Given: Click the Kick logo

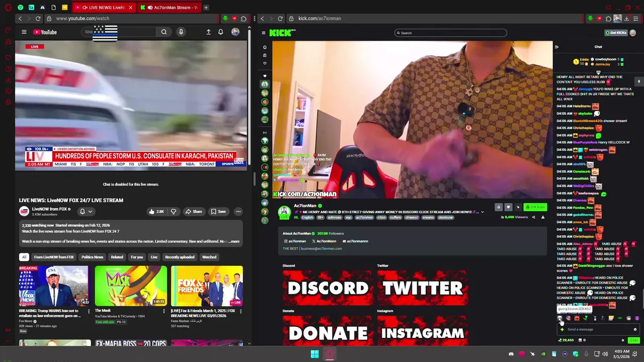Looking at the screenshot, I should (282, 33).
